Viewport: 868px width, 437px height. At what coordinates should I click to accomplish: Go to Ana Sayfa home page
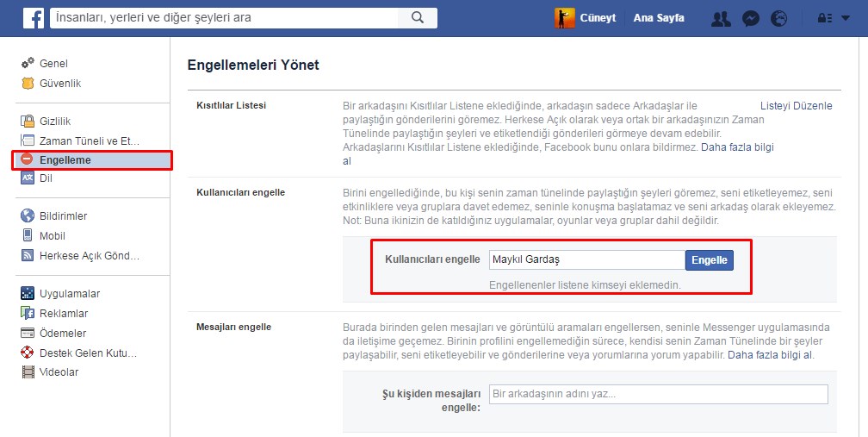[659, 18]
